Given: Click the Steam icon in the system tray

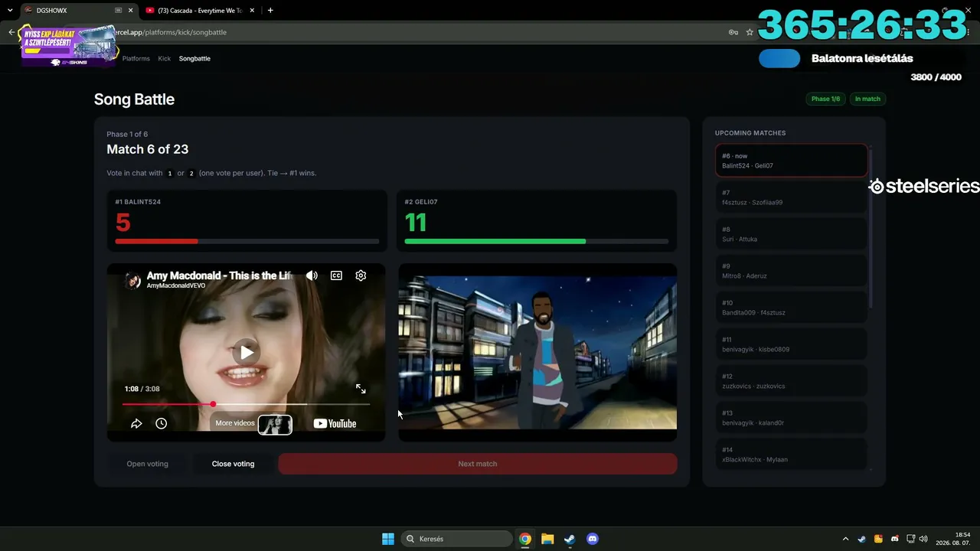Looking at the screenshot, I should 862,539.
